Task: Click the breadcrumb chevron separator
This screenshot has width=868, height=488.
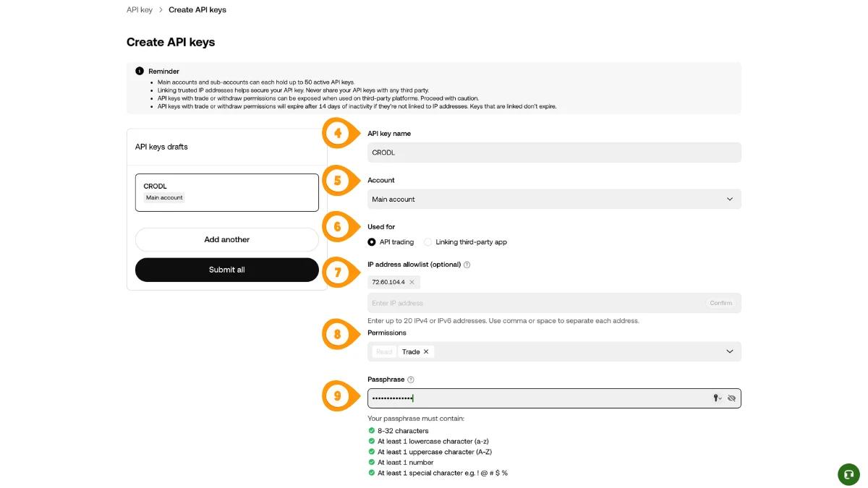Action: tap(161, 10)
